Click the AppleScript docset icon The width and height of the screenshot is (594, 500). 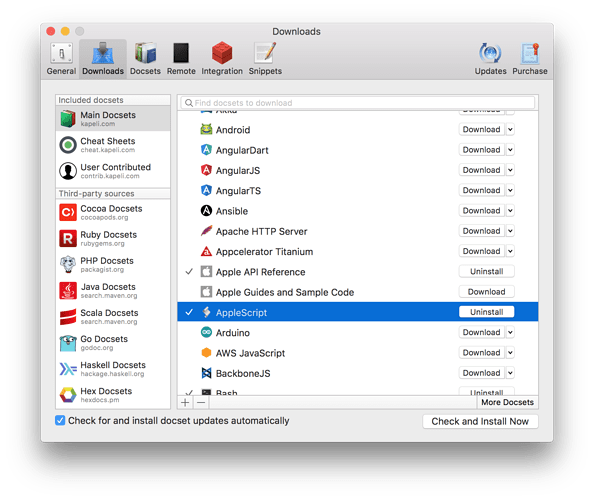(206, 312)
